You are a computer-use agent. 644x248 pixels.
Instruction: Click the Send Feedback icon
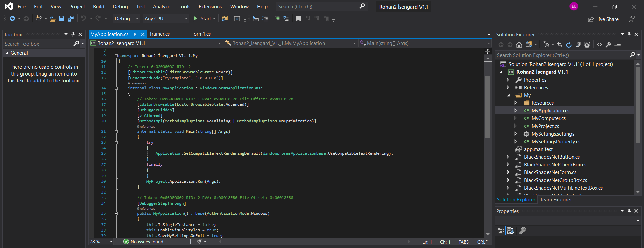pyautogui.click(x=632, y=19)
